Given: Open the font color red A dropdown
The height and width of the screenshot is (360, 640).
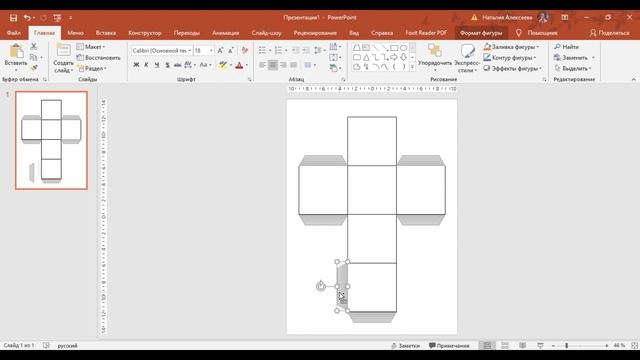Looking at the screenshot, I should tap(247, 65).
